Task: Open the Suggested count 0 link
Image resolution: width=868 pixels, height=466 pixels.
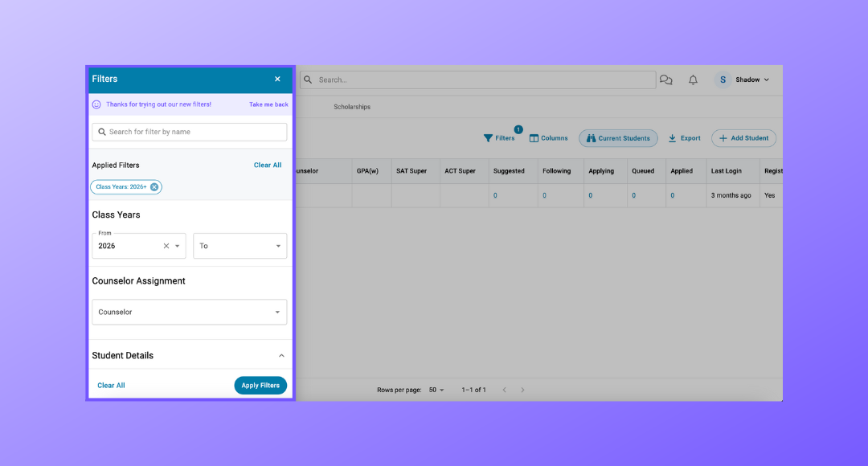Action: 495,195
